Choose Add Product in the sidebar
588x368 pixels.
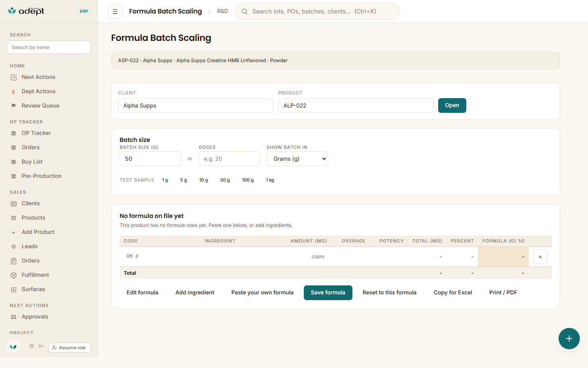pyautogui.click(x=38, y=232)
